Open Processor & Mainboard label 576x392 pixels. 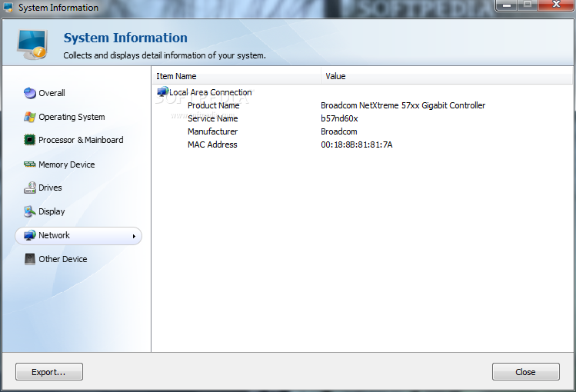tap(81, 140)
